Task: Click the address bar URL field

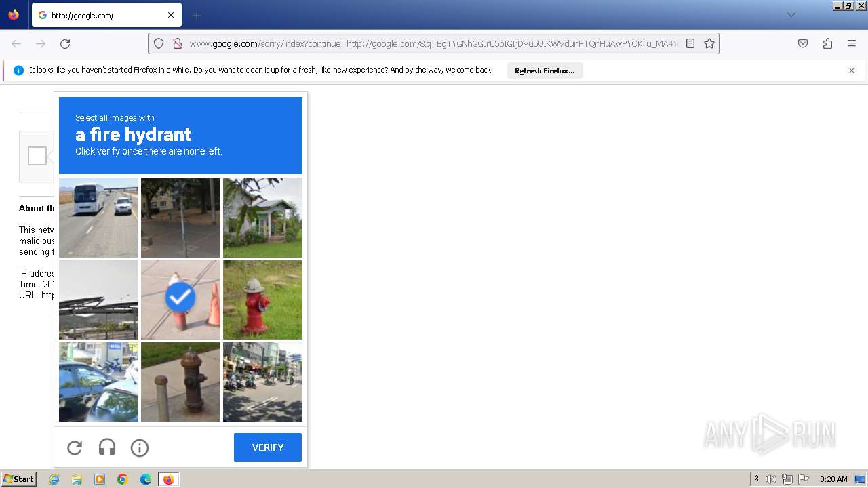Action: [x=434, y=43]
